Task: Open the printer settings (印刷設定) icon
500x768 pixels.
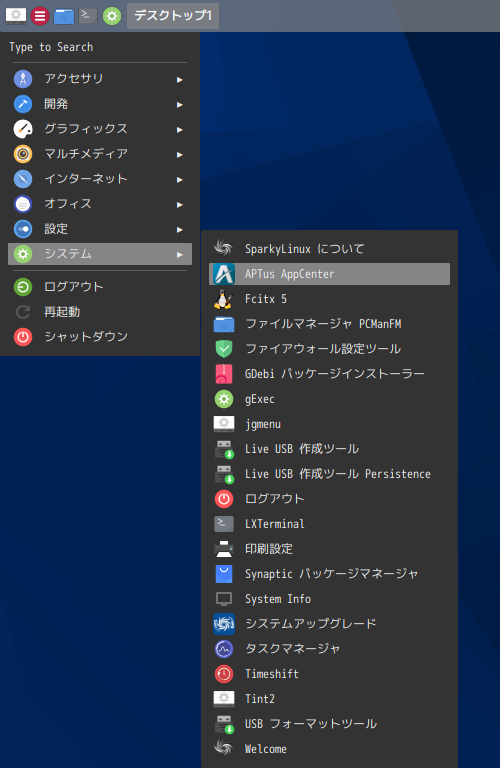Action: click(224, 549)
